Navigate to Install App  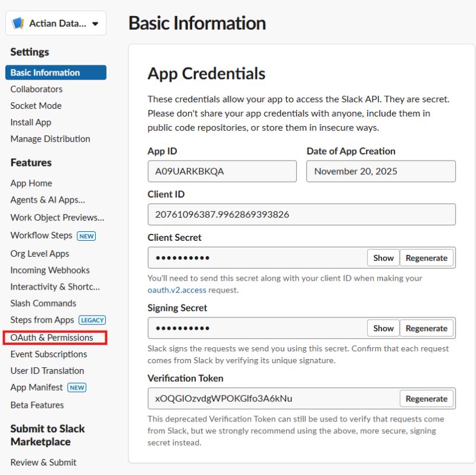coord(31,122)
